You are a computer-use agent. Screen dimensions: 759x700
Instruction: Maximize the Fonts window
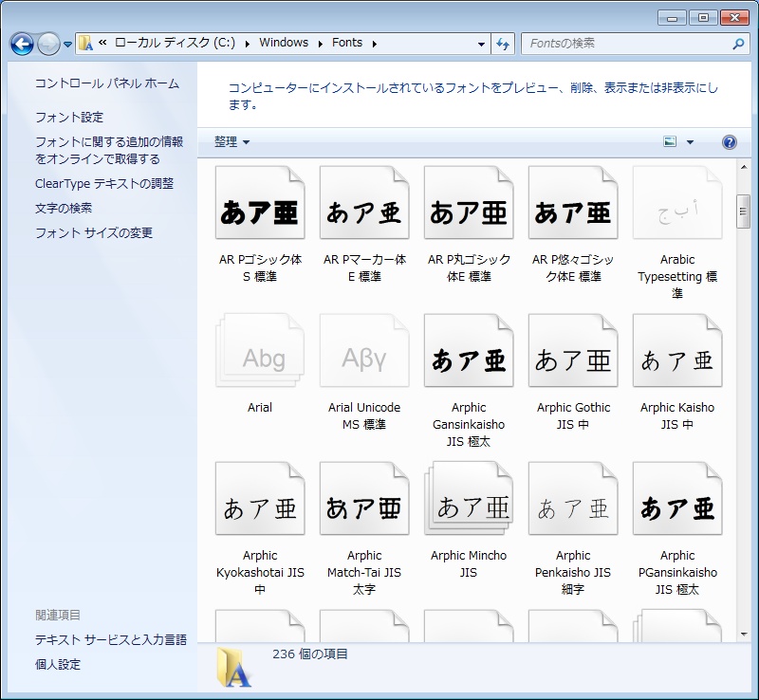click(703, 18)
